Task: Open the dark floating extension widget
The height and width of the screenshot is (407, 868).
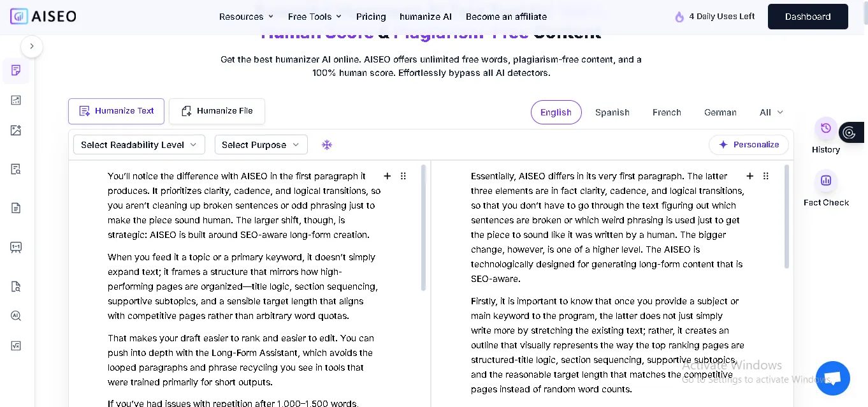Action: [851, 133]
